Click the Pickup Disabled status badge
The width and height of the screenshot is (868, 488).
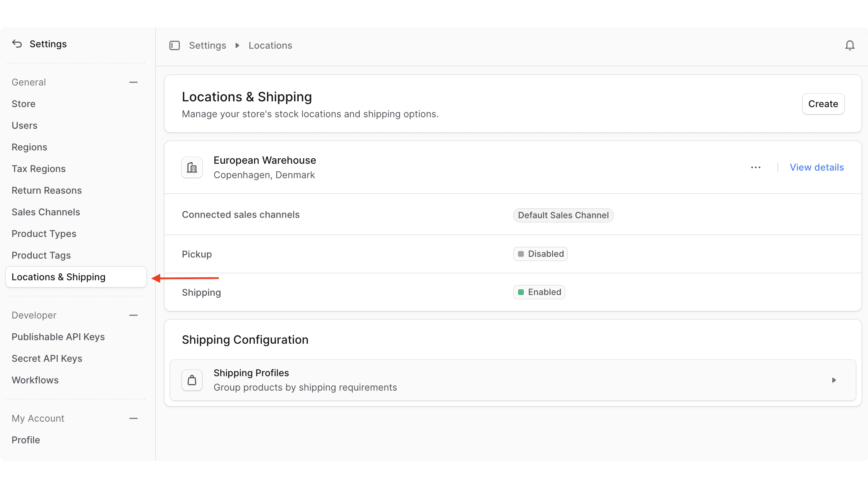(x=540, y=254)
